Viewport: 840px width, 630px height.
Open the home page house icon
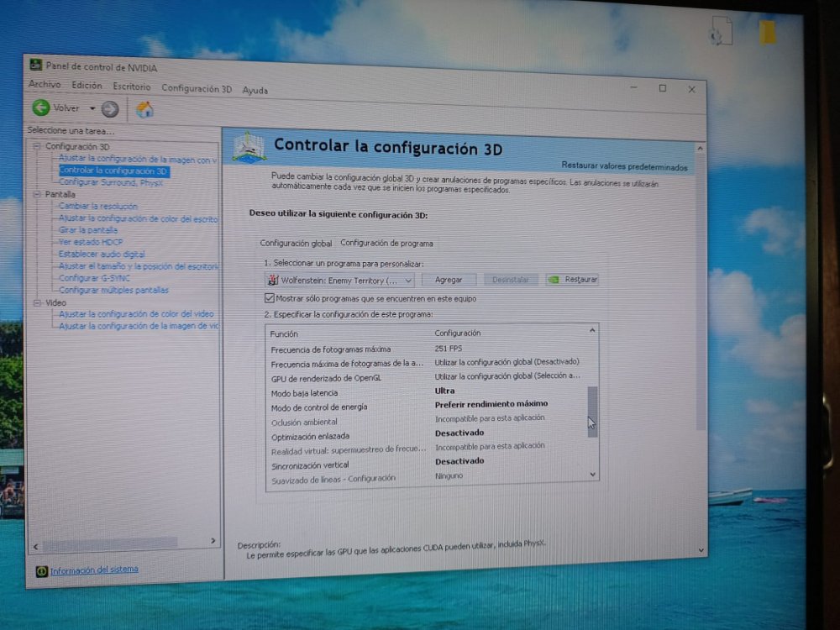click(x=144, y=110)
